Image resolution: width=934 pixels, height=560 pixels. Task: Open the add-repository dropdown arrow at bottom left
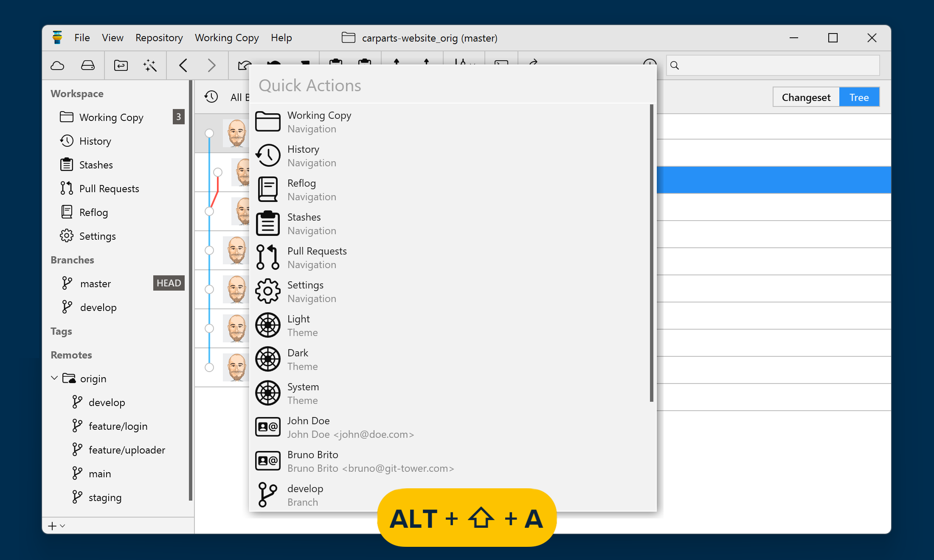pyautogui.click(x=62, y=526)
